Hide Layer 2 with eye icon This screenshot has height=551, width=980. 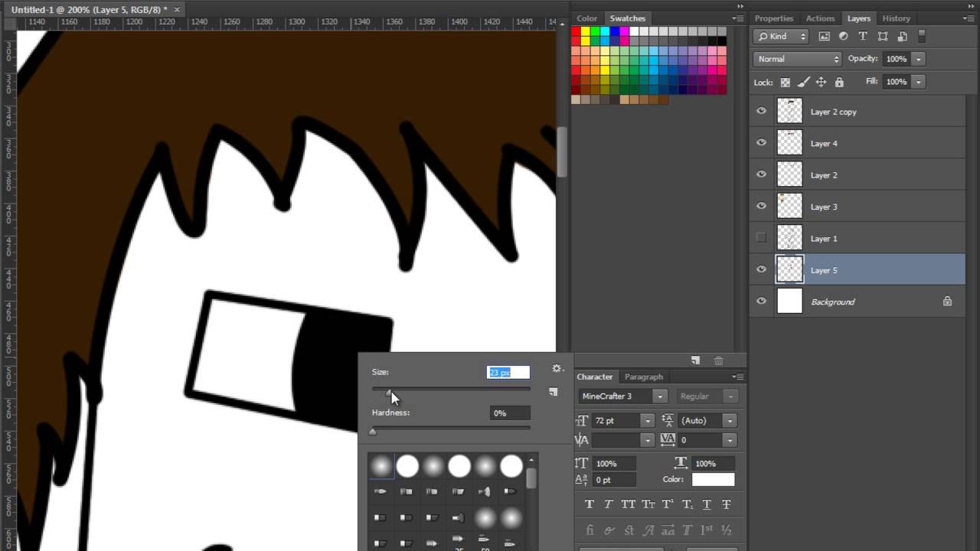tap(761, 174)
